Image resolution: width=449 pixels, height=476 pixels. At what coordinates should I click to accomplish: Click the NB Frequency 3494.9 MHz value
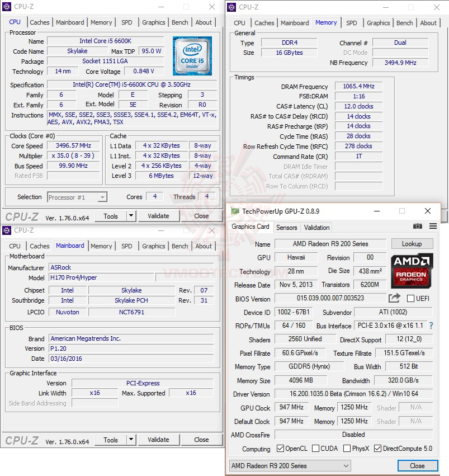click(x=400, y=63)
